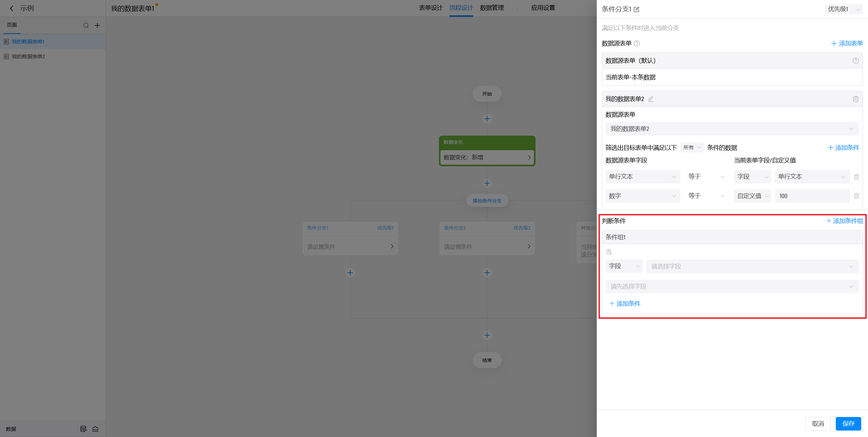
Task: Click the help icon next to 数据源表单 label
Action: pyautogui.click(x=637, y=43)
